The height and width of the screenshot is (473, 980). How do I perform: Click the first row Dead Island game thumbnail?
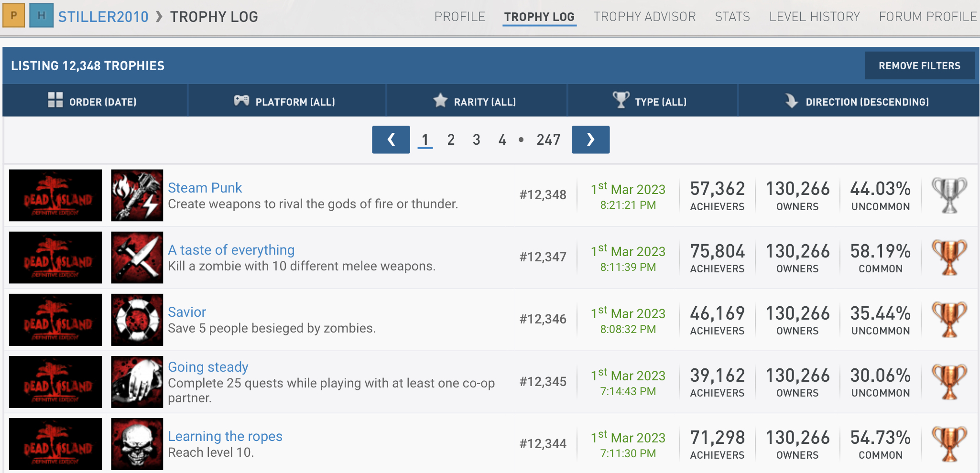55,195
